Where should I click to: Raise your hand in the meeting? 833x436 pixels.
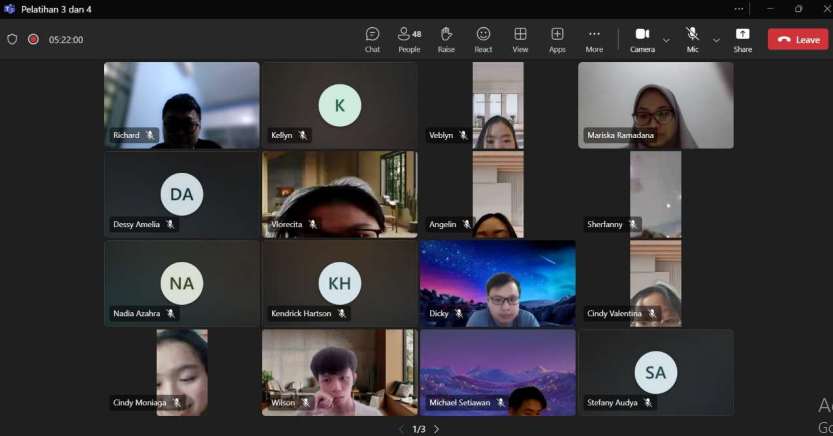(x=446, y=39)
